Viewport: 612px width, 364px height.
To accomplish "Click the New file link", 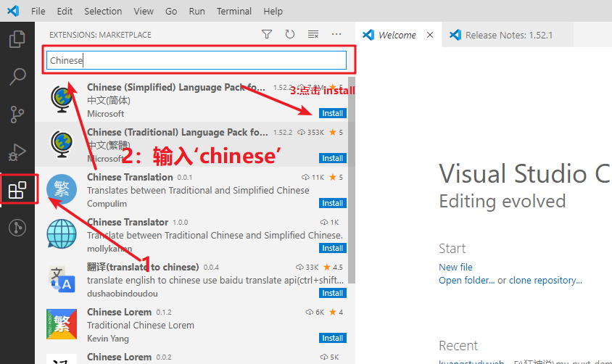I will pos(455,267).
